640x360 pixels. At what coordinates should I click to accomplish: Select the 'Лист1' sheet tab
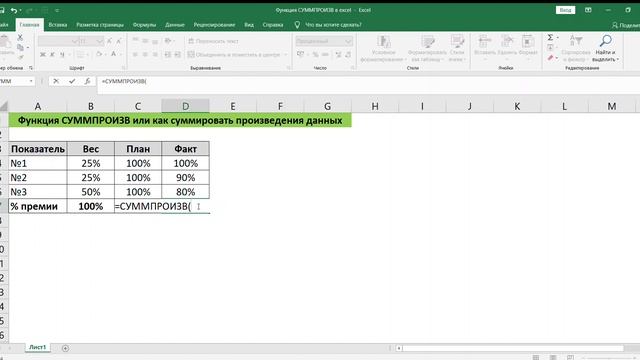click(38, 347)
